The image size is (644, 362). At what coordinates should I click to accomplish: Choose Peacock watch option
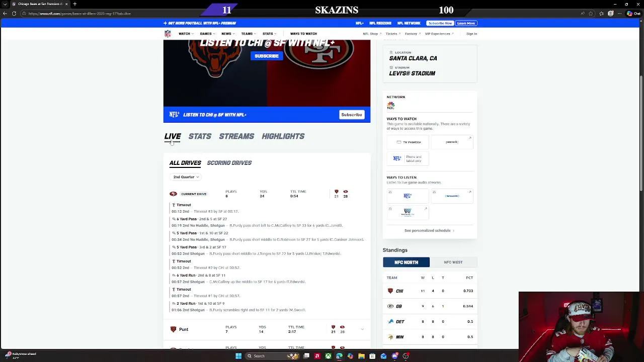coord(452,142)
